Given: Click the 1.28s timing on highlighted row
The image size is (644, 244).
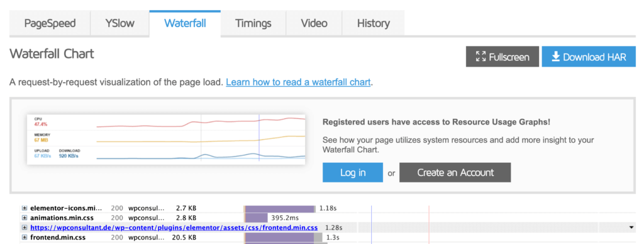Looking at the screenshot, I should pyautogui.click(x=333, y=228).
